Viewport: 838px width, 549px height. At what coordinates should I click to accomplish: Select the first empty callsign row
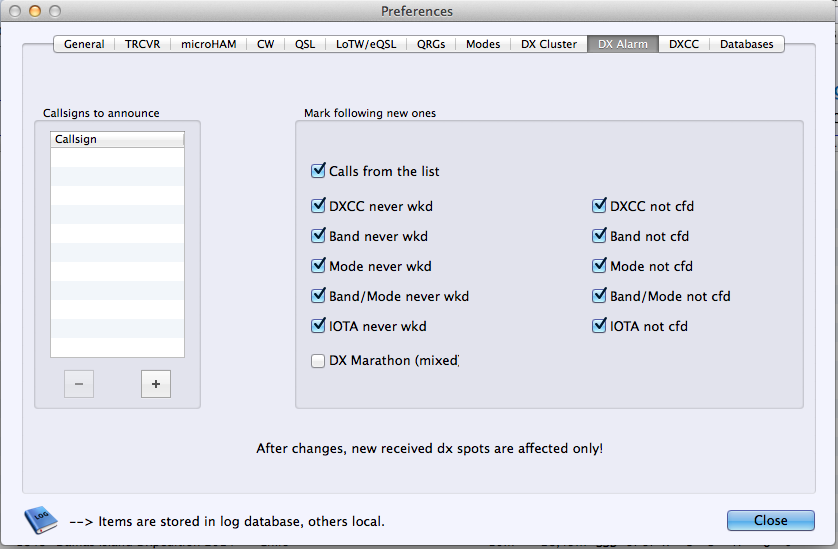pyautogui.click(x=117, y=158)
